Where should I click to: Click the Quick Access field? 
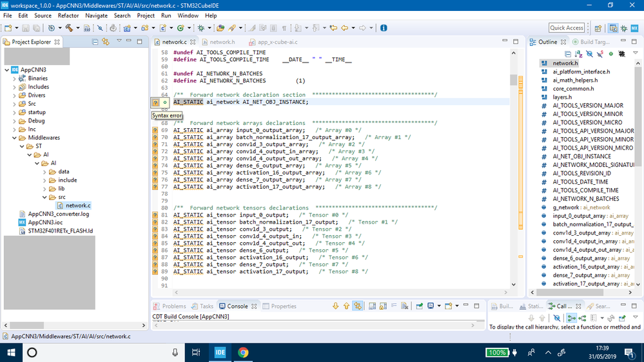click(567, 28)
